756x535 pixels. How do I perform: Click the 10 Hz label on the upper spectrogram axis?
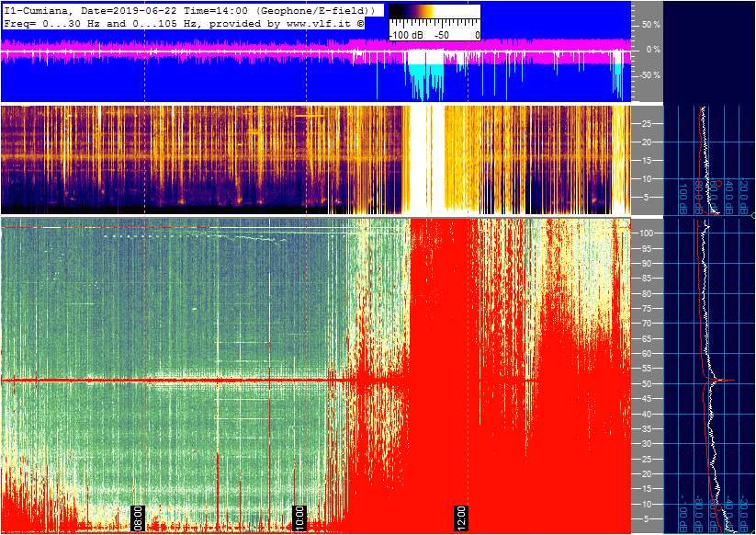pos(647,179)
